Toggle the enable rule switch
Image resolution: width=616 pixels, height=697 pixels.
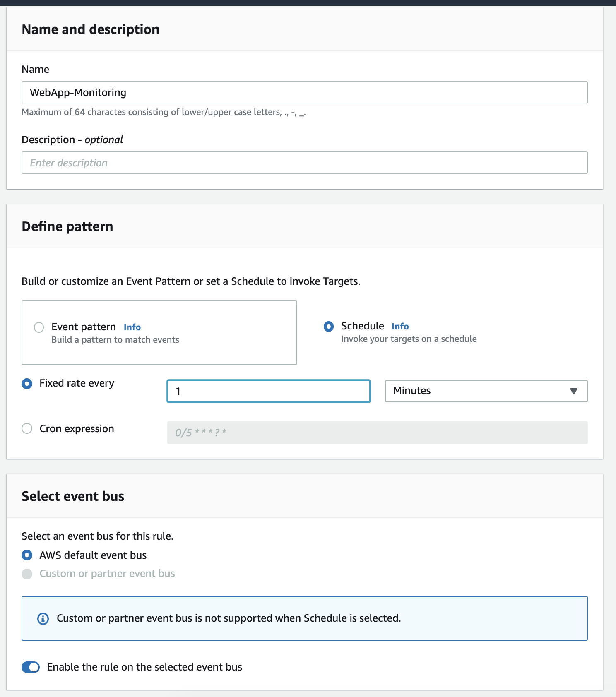(31, 667)
